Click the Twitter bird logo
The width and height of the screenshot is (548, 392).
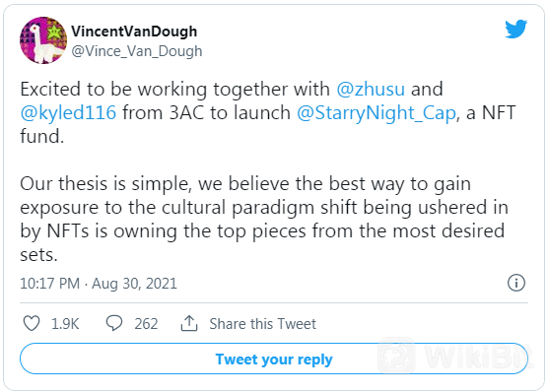[x=515, y=29]
